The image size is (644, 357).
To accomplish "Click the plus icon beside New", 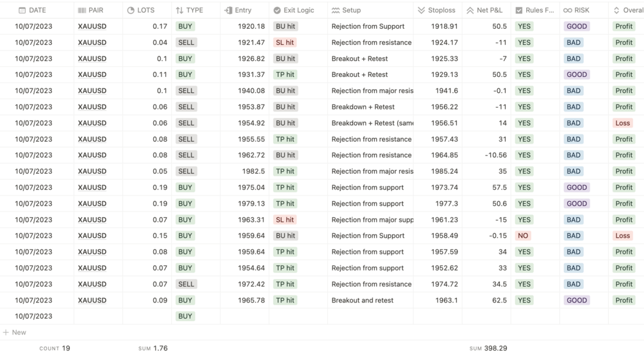I will click(6, 333).
